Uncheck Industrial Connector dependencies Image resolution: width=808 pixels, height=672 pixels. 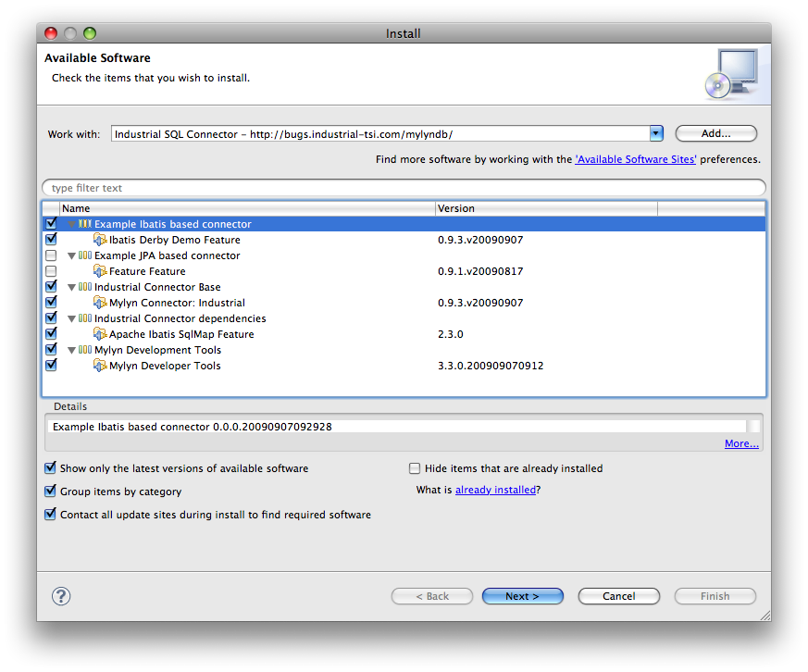[x=51, y=318]
